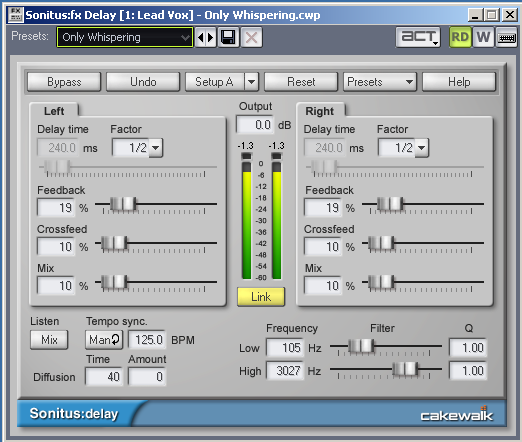The image size is (522, 442).
Task: Open the Only Whispering presets combo box
Action: coord(125,37)
